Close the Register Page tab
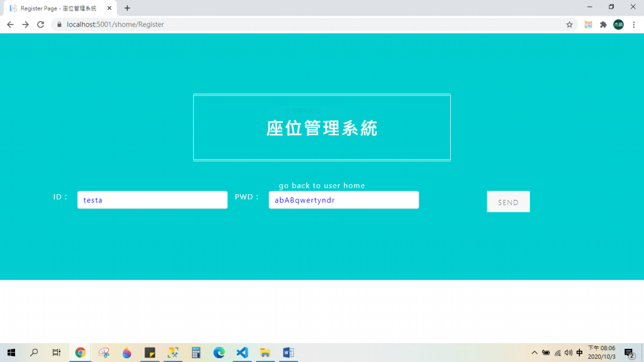Image resolution: width=644 pixels, height=362 pixels. click(109, 8)
